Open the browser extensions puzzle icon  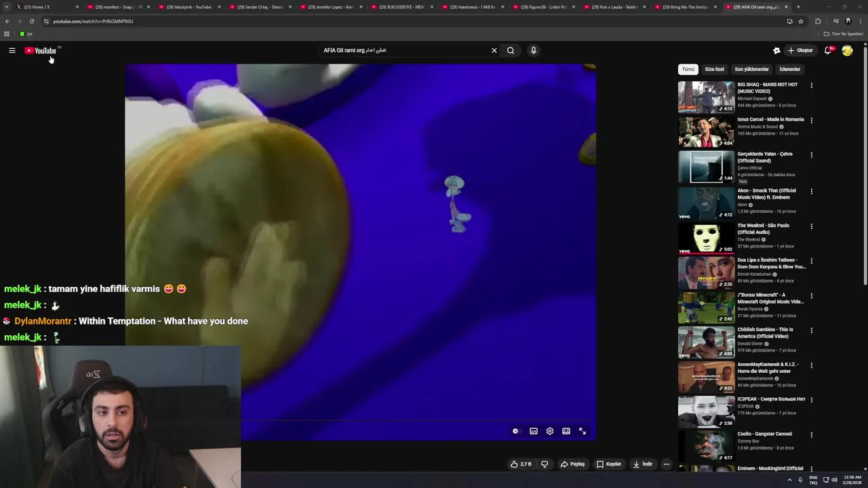[818, 21]
